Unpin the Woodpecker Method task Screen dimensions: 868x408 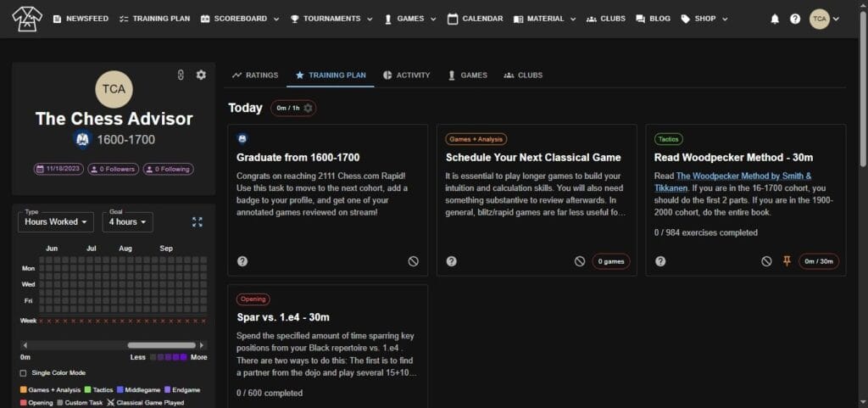(787, 261)
